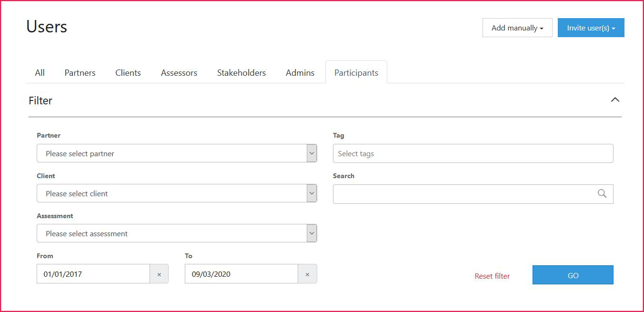
Task: Open the Client dropdown arrow icon
Action: point(312,193)
